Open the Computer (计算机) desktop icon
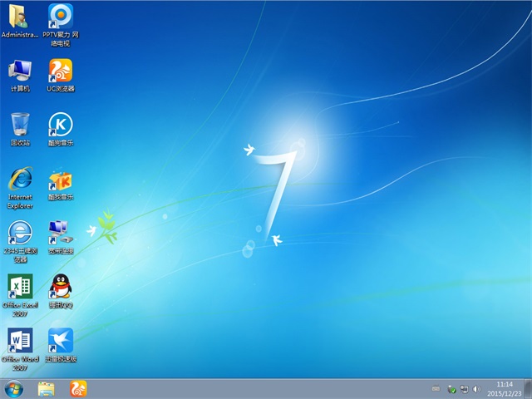Screen dimensions: 532x399 [20, 71]
